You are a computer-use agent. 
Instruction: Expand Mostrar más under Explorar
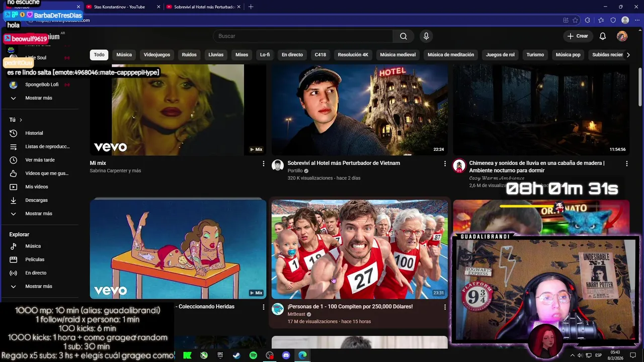point(39,286)
